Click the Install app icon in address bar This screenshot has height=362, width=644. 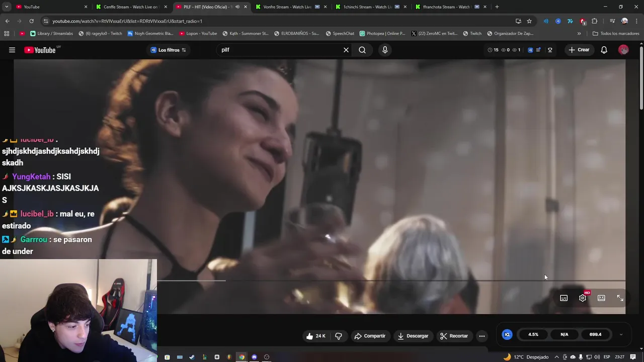pos(518,21)
